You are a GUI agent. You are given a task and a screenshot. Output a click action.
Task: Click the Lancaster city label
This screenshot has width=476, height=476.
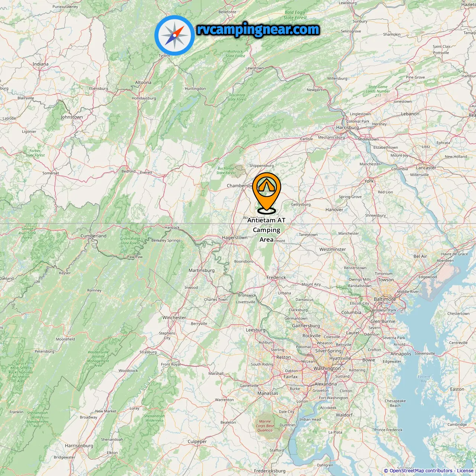point(426,168)
